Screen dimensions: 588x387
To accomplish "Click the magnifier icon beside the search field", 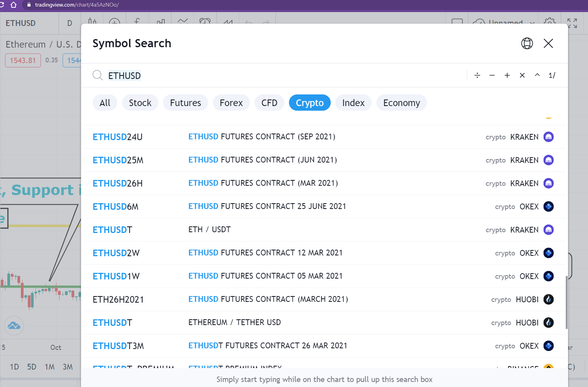I will pos(97,75).
